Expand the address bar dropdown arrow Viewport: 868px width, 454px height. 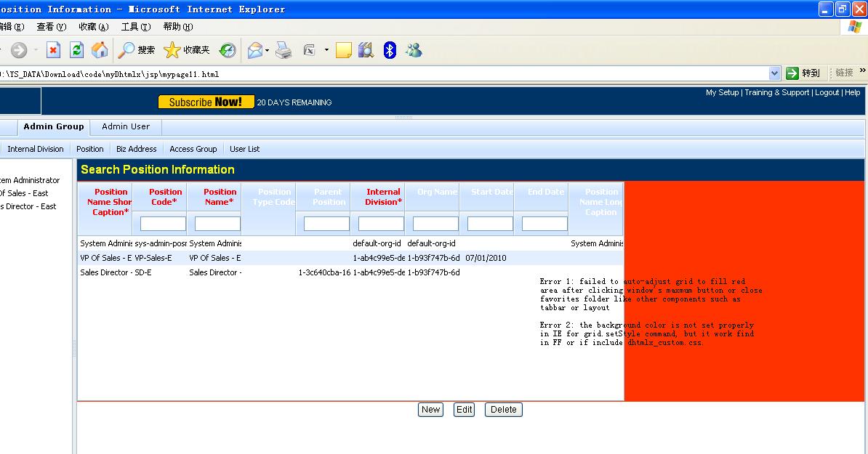[774, 73]
